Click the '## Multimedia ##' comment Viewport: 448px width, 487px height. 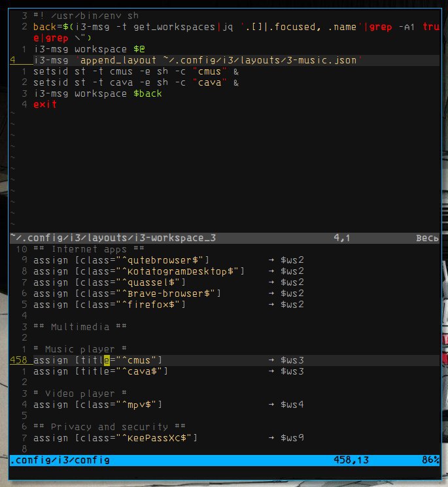click(x=80, y=327)
